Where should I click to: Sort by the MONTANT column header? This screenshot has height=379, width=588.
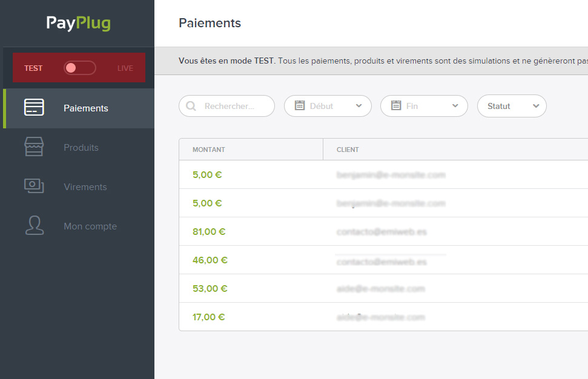click(210, 149)
